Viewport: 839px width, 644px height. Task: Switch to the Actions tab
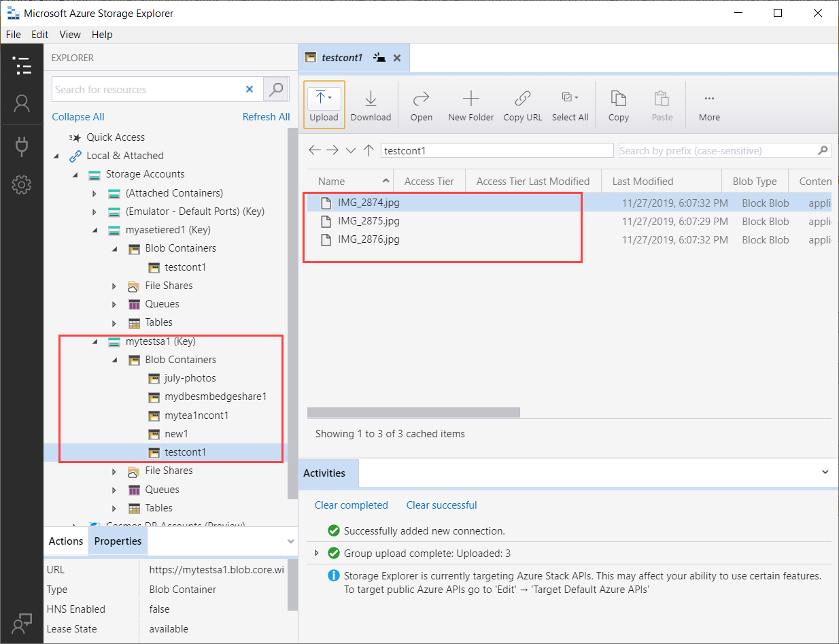(x=65, y=541)
